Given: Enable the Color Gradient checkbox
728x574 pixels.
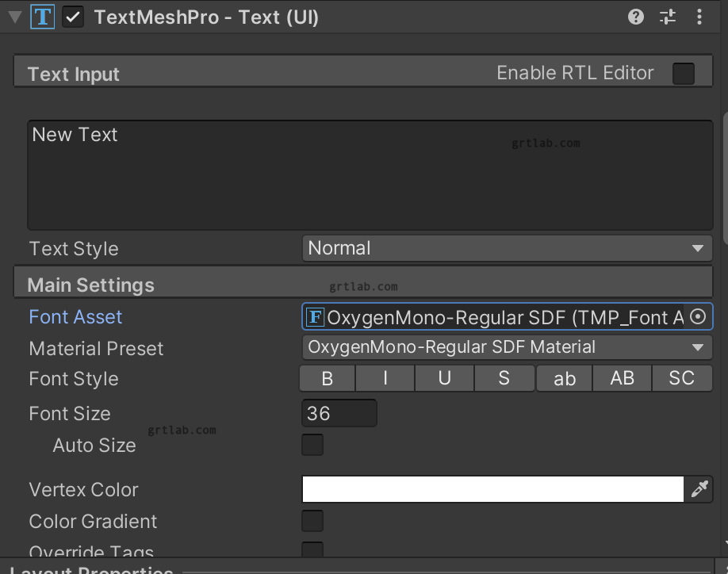Looking at the screenshot, I should [312, 521].
